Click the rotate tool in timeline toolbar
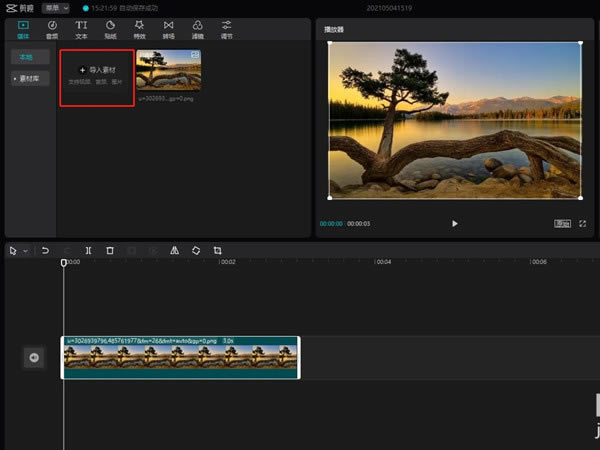 pos(196,251)
